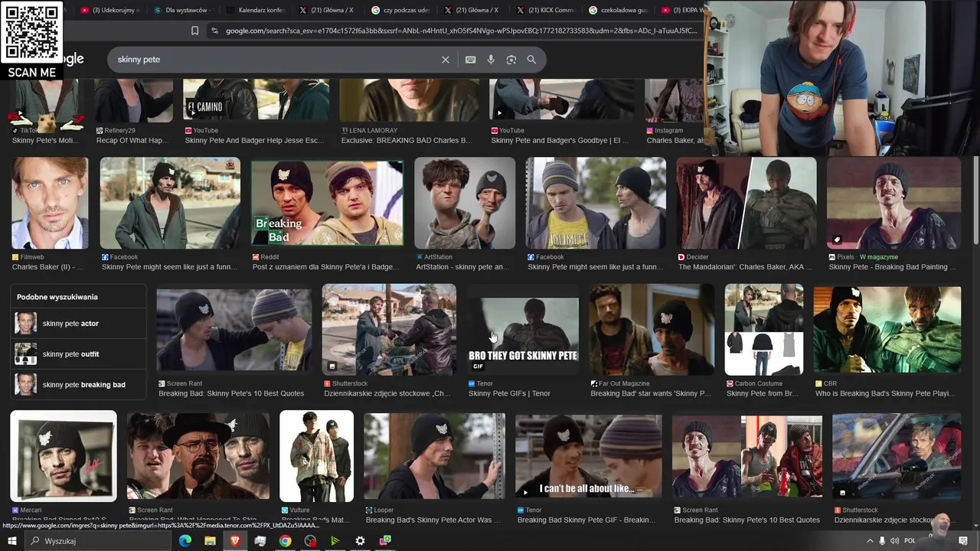Show hidden system tray icons

870,541
